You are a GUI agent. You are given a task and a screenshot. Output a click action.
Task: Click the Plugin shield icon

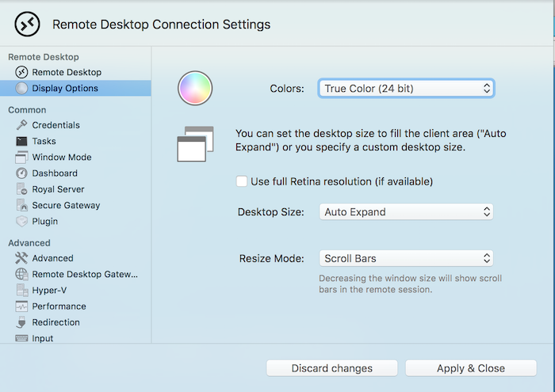(x=21, y=222)
